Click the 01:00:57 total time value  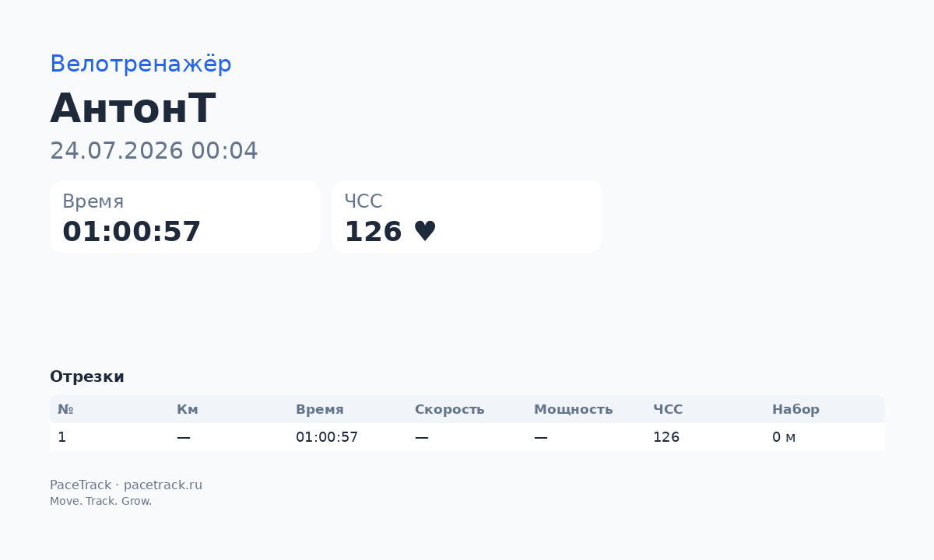(132, 232)
